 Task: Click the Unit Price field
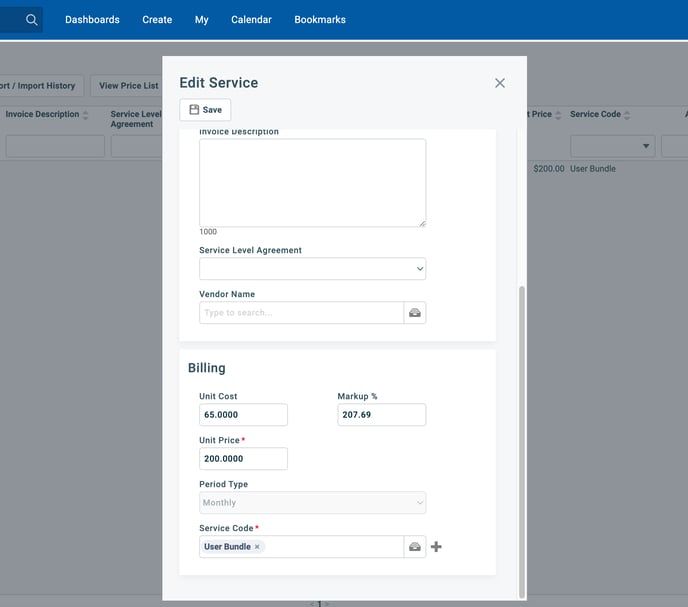point(244,459)
